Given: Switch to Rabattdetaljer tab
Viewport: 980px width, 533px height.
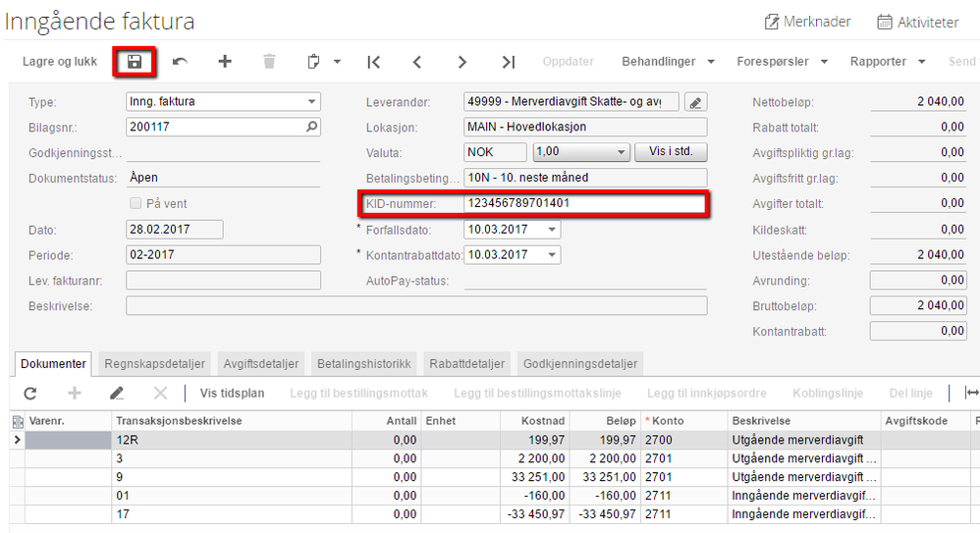Looking at the screenshot, I should point(466,363).
